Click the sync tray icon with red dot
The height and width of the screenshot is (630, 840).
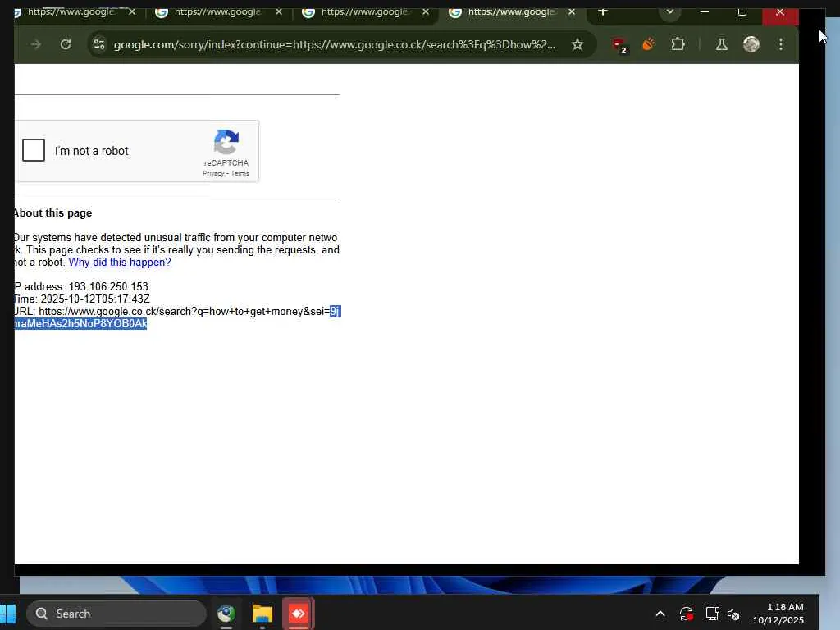tap(687, 614)
